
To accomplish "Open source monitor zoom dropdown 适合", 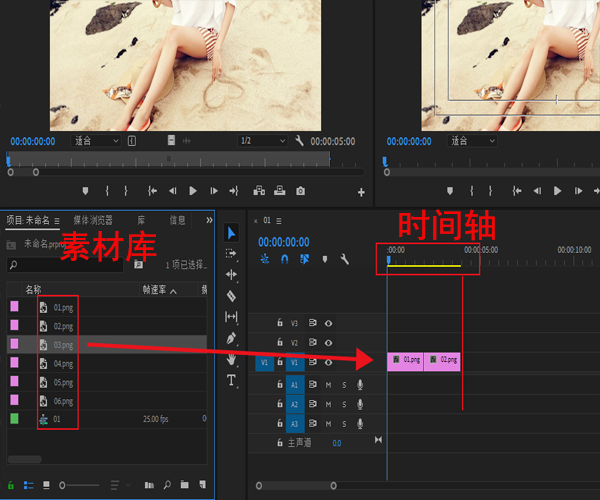I will click(x=96, y=141).
